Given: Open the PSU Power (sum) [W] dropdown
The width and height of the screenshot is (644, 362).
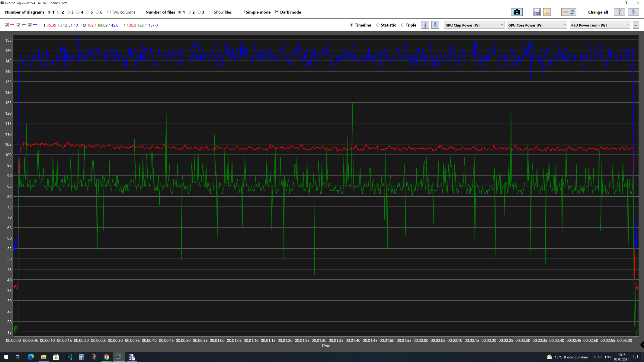Looking at the screenshot, I should (600, 25).
